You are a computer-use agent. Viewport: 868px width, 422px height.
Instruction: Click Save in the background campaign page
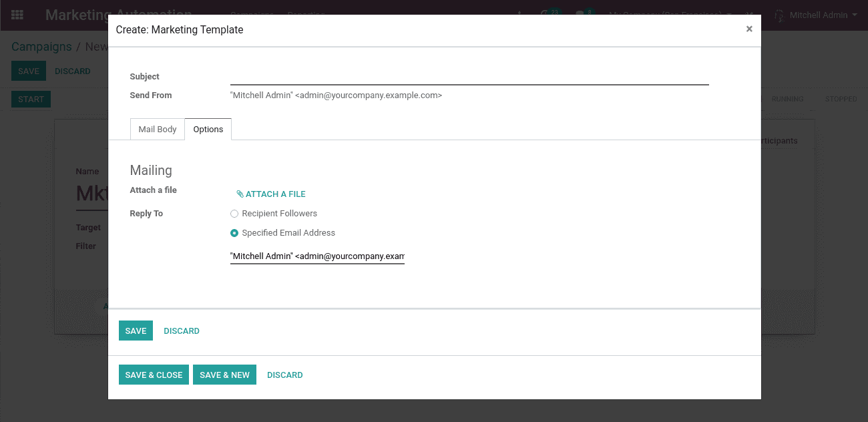tap(29, 71)
